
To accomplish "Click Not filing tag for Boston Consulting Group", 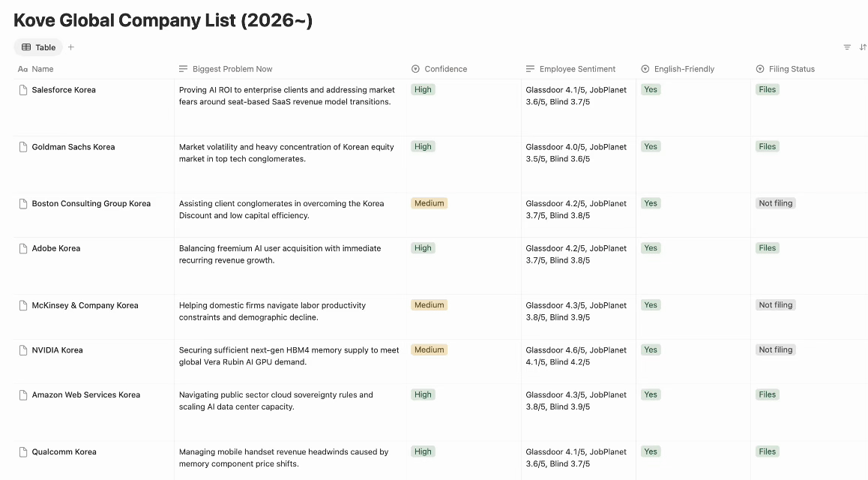I will 776,203.
